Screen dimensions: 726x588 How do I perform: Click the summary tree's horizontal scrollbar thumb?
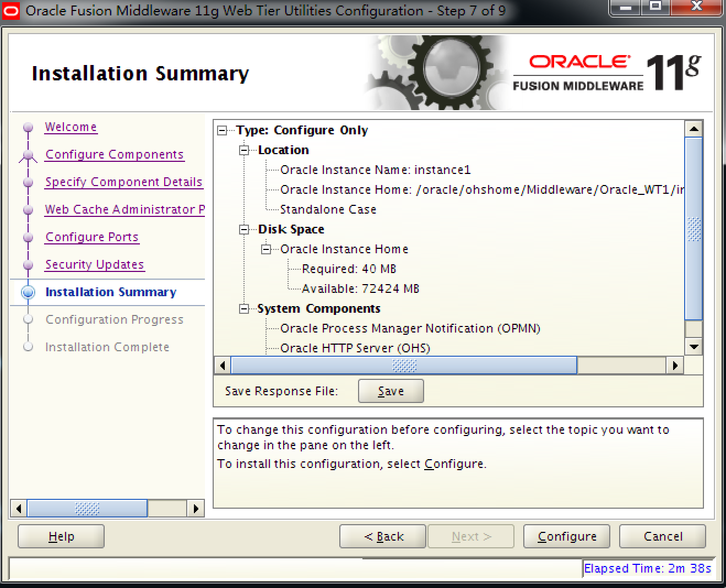(x=404, y=365)
